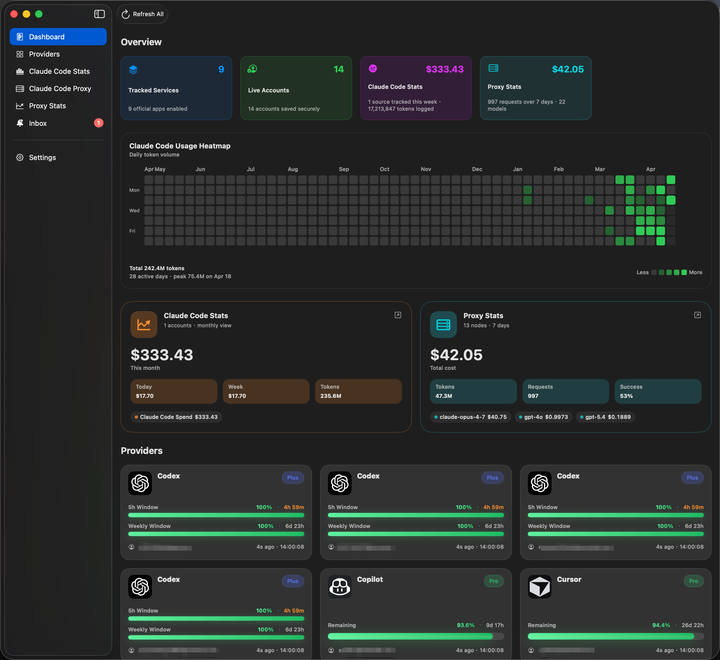Open the $333.43 Claude Code Stats overview card
The height and width of the screenshot is (660, 720).
[416, 88]
